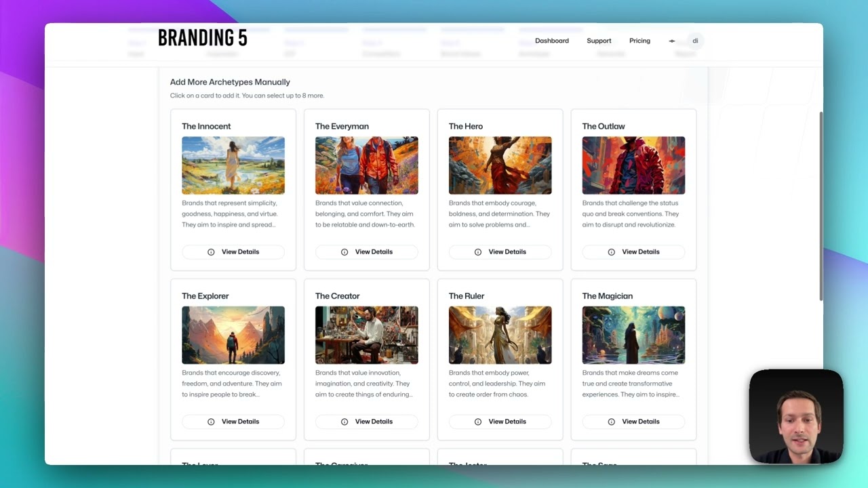View Details for The Everyman archetype
The width and height of the screenshot is (868, 488).
pyautogui.click(x=367, y=252)
